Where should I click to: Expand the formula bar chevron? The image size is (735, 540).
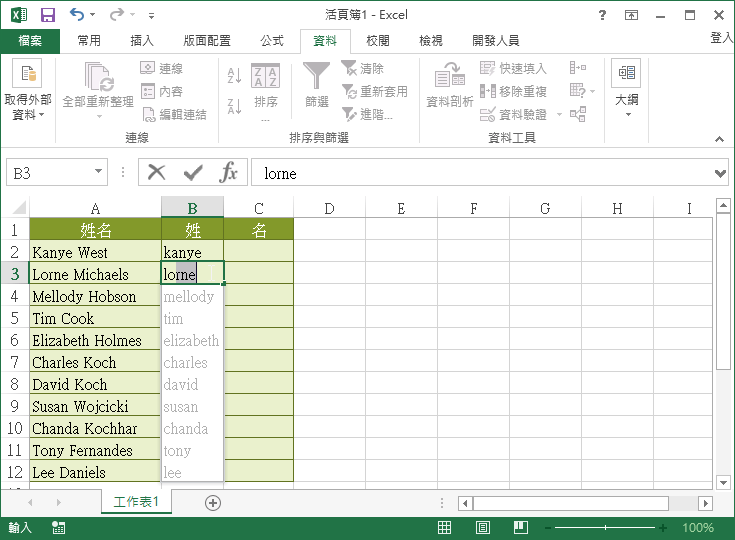[x=720, y=173]
